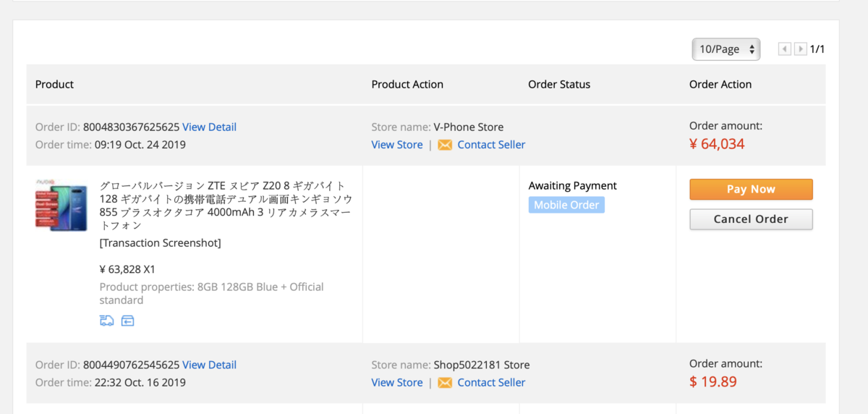Select the 8GB 128GB Blue product properties
This screenshot has width=868, height=414.
tap(212, 293)
